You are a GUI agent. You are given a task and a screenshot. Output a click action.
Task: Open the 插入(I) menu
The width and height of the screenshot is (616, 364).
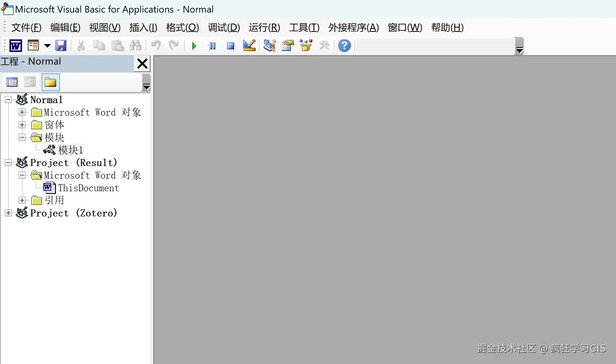tap(143, 28)
